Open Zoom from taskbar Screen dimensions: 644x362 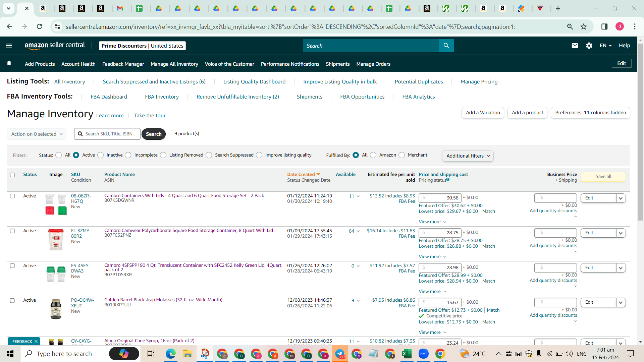[x=423, y=354]
